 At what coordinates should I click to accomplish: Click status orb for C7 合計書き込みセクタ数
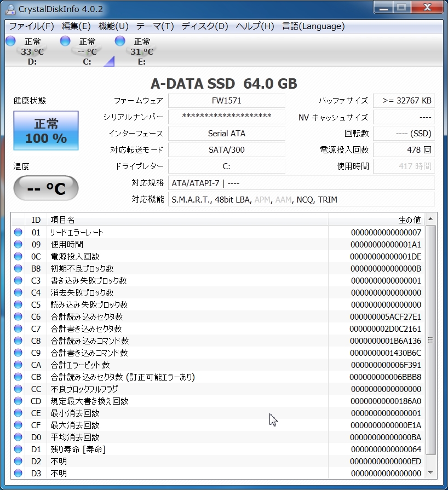point(18,328)
